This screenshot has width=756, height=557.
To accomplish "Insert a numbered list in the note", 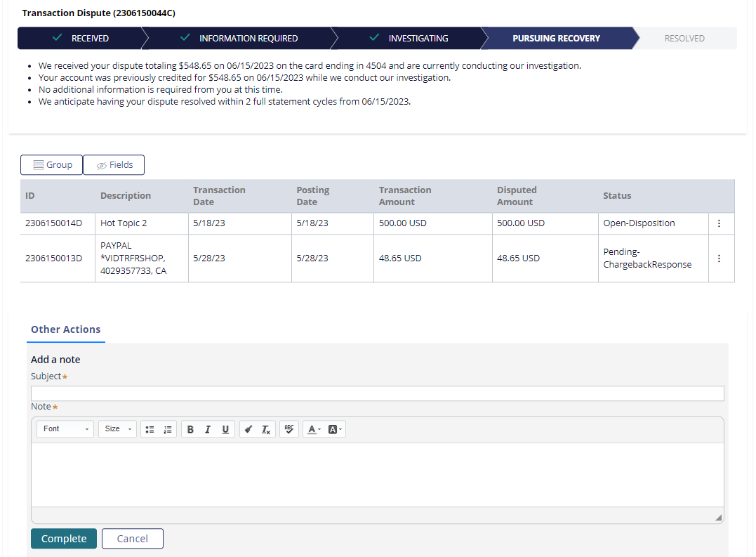I will pos(167,429).
